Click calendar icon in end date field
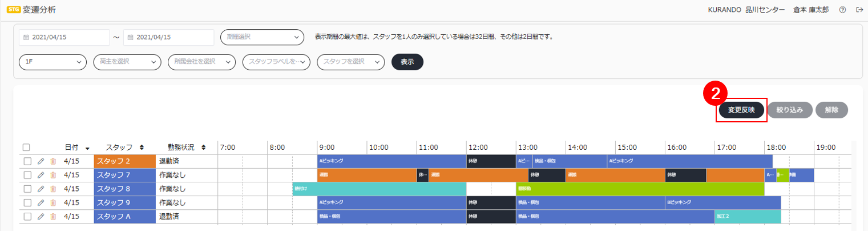Screen dimensions: 868x231 pyautogui.click(x=131, y=38)
